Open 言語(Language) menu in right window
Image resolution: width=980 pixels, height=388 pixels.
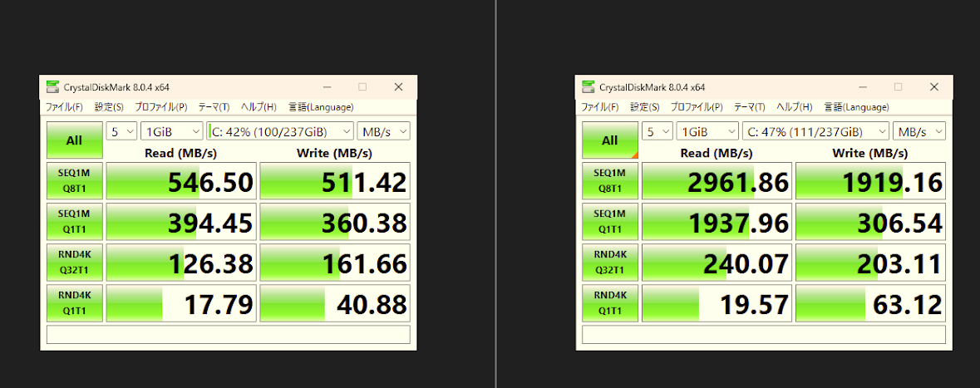pos(856,107)
